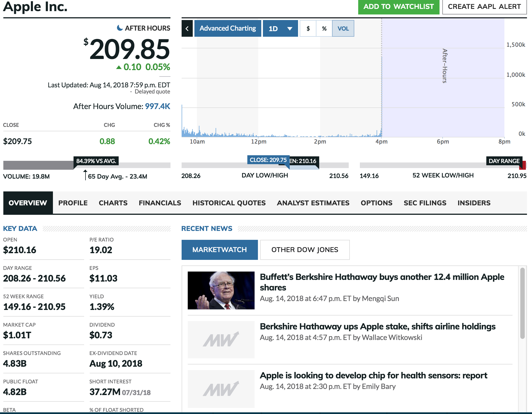Click the Recent News section heading
Screen dimensions: 532x414
pos(207,228)
